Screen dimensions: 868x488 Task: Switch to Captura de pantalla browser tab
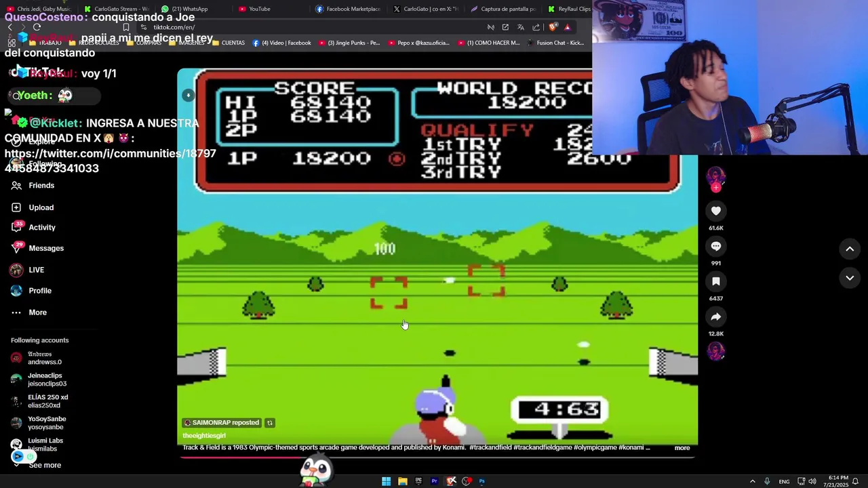(x=503, y=9)
